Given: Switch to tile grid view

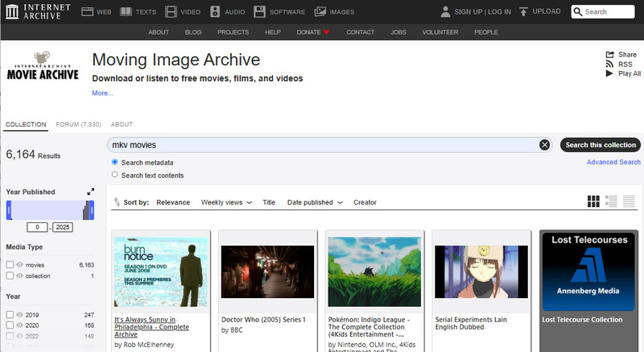Looking at the screenshot, I should (x=593, y=201).
